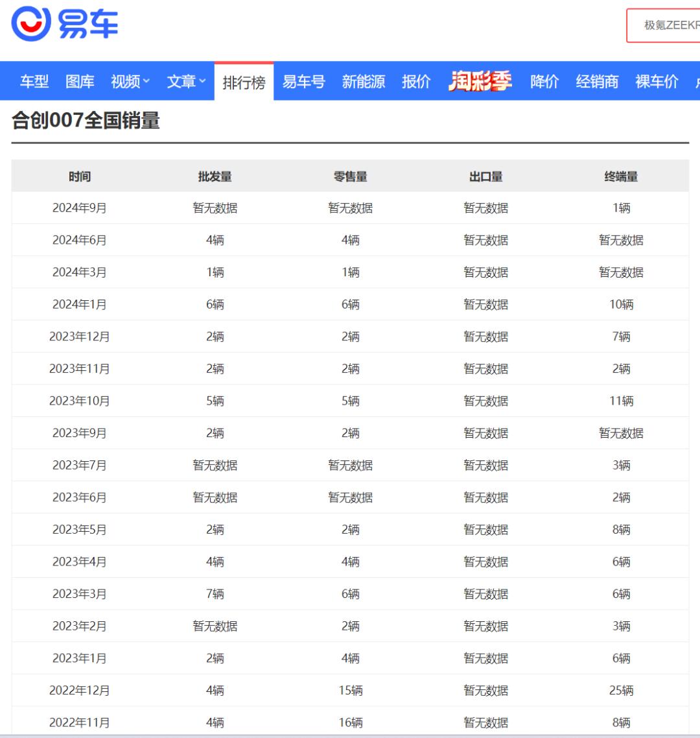Select the 2024年6月 row date
Screen dimensions: 700x738
click(x=80, y=240)
